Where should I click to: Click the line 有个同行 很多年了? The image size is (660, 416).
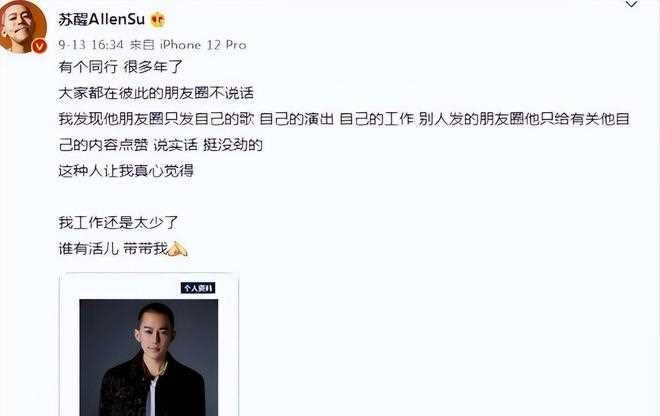pos(120,67)
